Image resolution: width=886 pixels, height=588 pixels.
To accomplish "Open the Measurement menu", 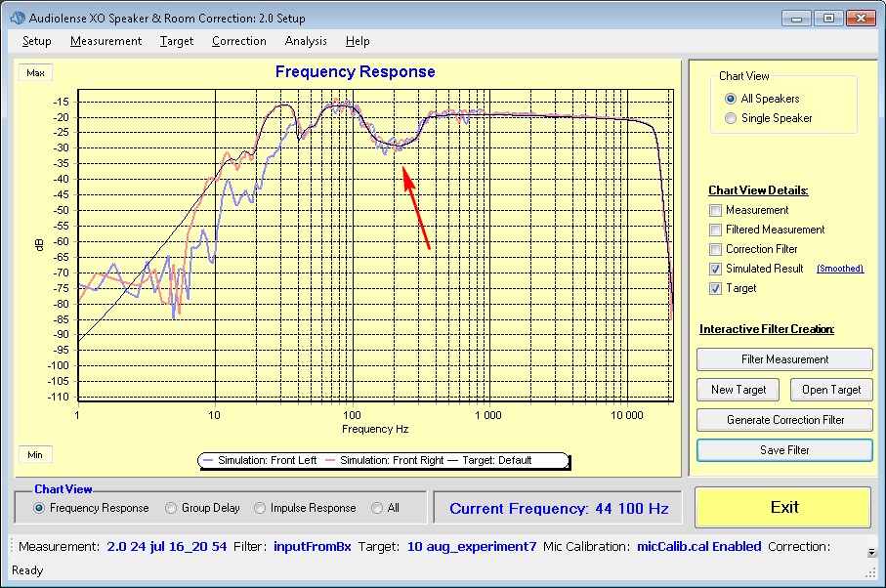I will 105,41.
